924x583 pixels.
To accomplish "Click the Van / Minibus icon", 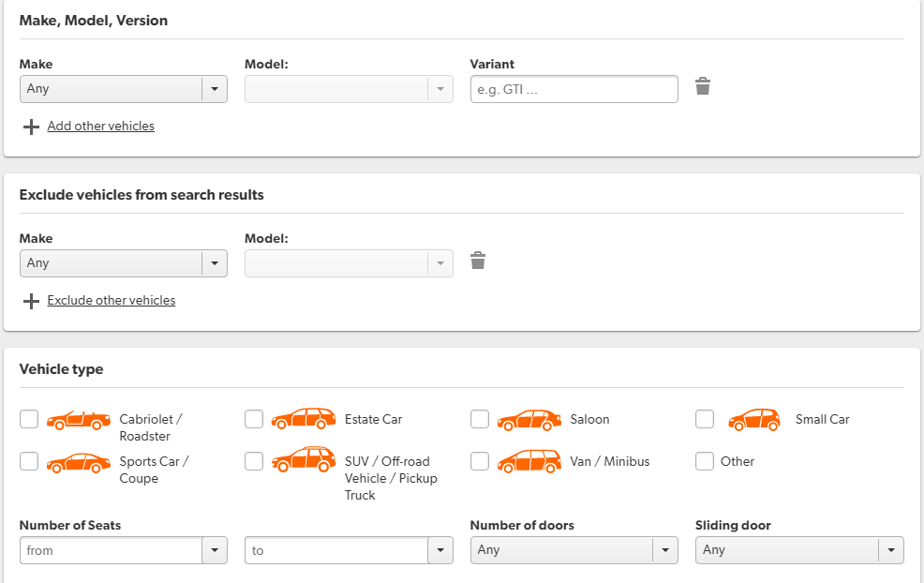I will pos(529,461).
